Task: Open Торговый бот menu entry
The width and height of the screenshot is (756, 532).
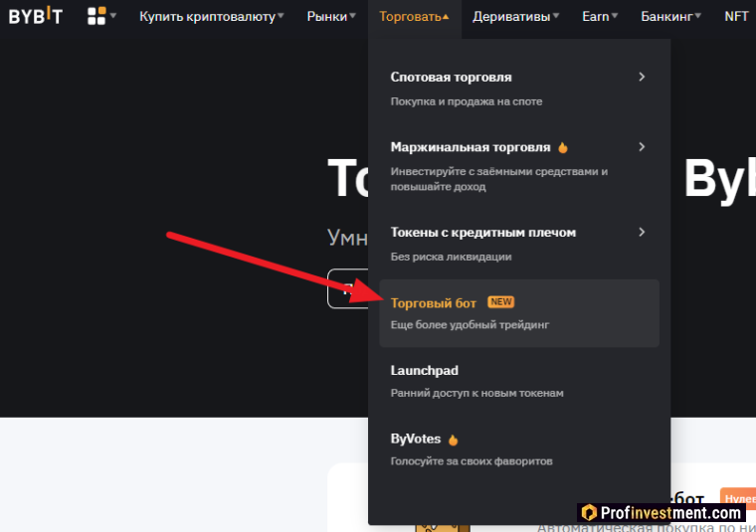Action: pos(519,313)
